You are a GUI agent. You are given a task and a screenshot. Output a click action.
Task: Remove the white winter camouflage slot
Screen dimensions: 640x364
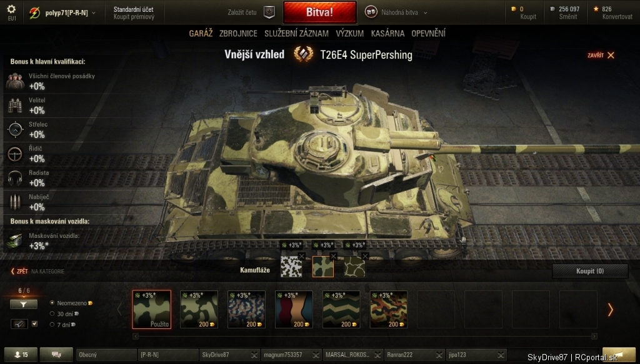coord(302,256)
